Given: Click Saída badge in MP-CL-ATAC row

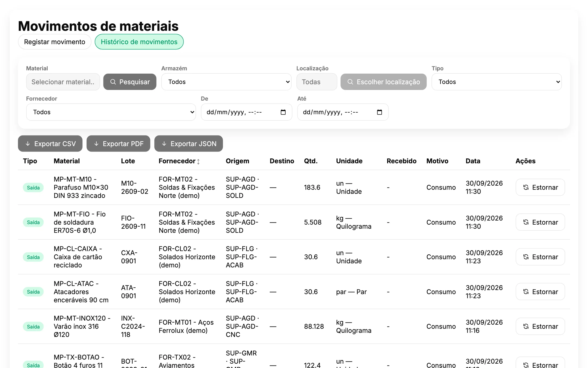Looking at the screenshot, I should (33, 292).
